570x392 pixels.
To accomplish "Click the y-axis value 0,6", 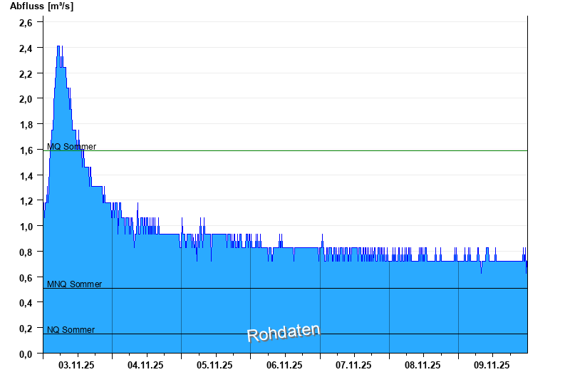I will [x=26, y=278].
